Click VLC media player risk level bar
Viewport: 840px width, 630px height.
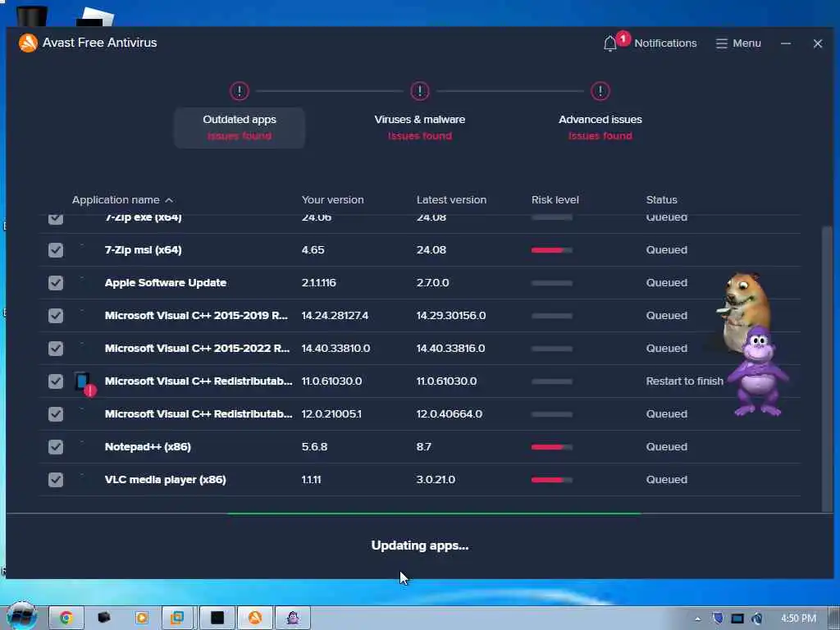(x=552, y=480)
